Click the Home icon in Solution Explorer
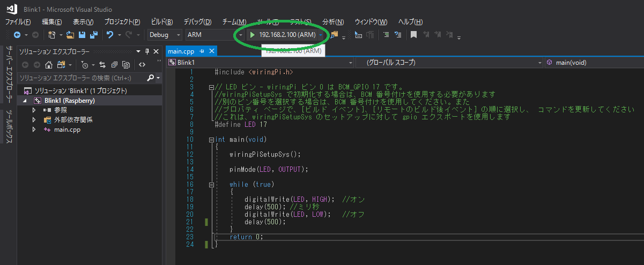Image resolution: width=644 pixels, height=265 pixels. [x=49, y=65]
